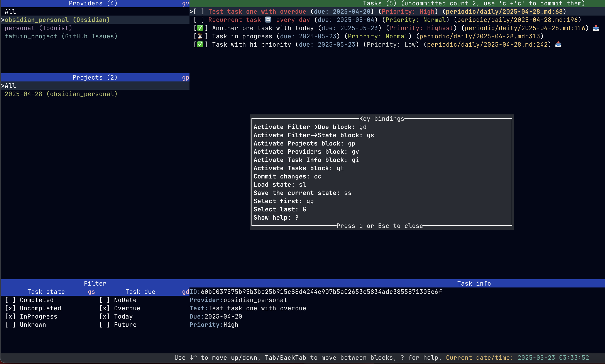Screen dimensions: 605x364
Task: Click the recurrence icon on Recurrent task
Action: coord(268,20)
